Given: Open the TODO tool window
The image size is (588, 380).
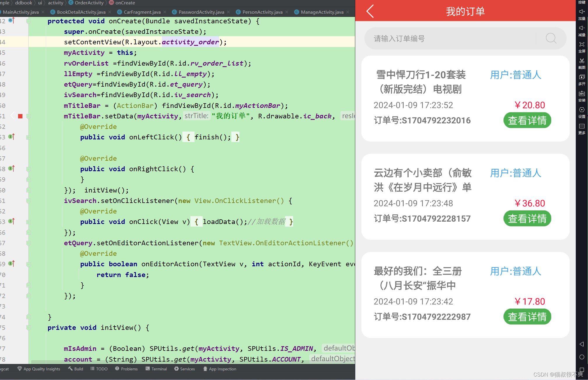Looking at the screenshot, I should (x=99, y=369).
